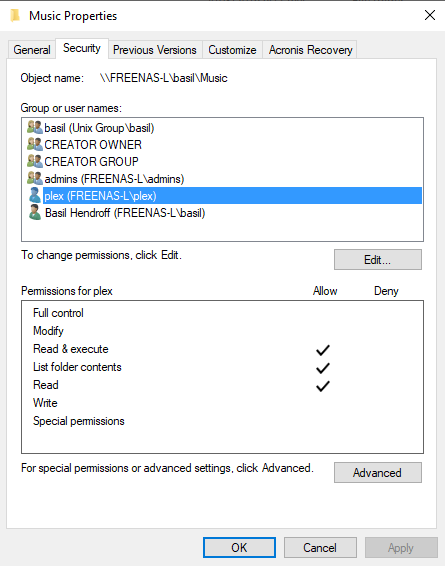Click the CREATOR OWNER group icon

pos(35,144)
